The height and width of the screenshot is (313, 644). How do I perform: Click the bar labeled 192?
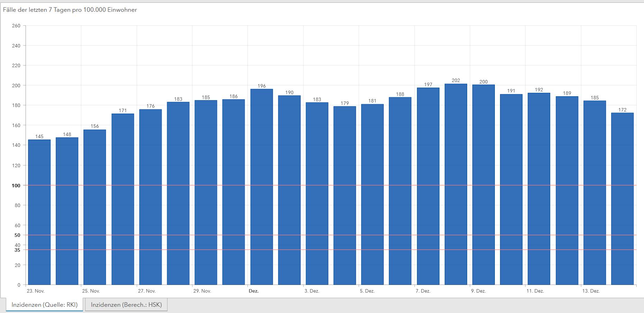[539, 189]
